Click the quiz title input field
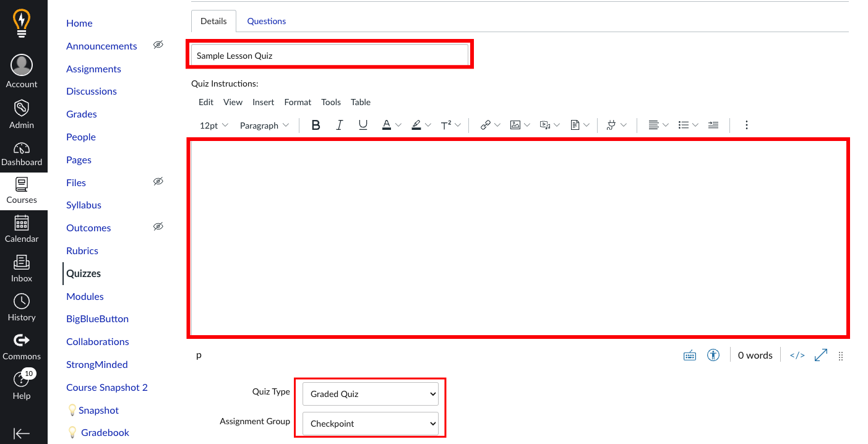 [329, 56]
